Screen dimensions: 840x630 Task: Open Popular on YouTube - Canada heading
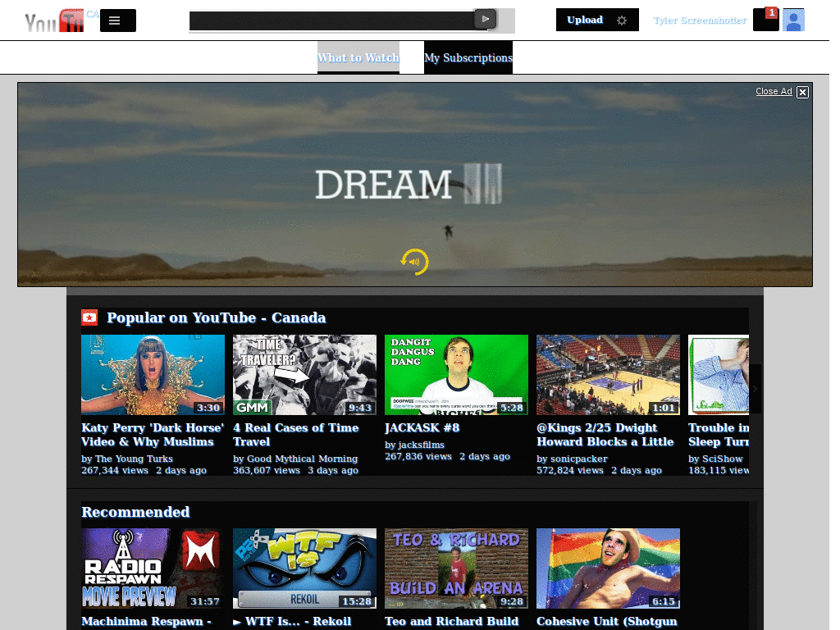(x=217, y=317)
